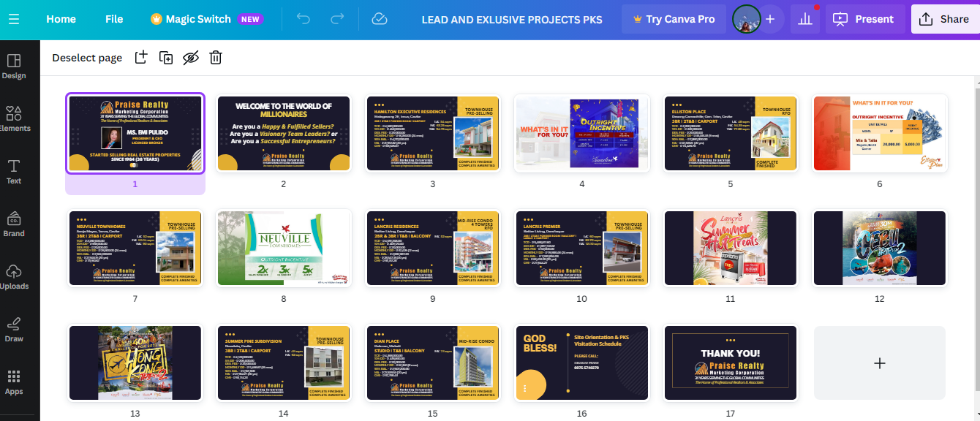Open the Apps panel
This screenshot has width=980, height=421.
tap(14, 382)
